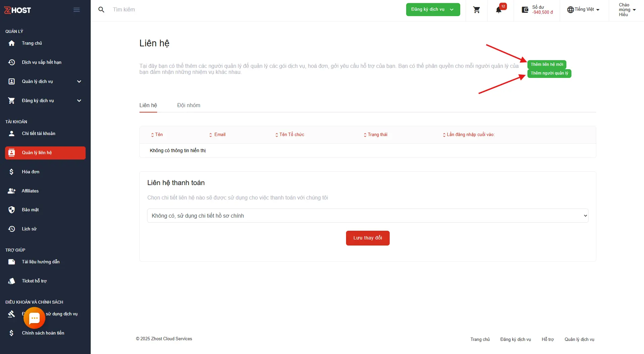This screenshot has width=644, height=354.
Task: Click the Zhost logo
Action: 17,10
